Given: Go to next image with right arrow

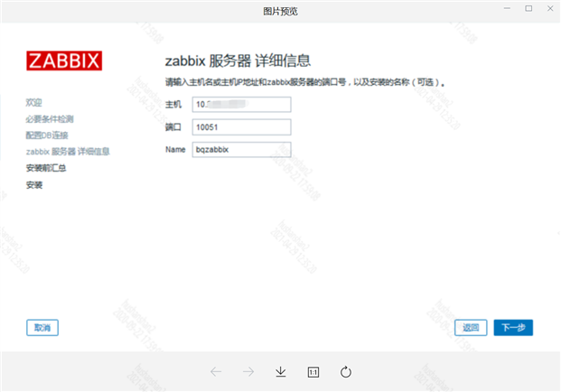Looking at the screenshot, I should click(248, 372).
